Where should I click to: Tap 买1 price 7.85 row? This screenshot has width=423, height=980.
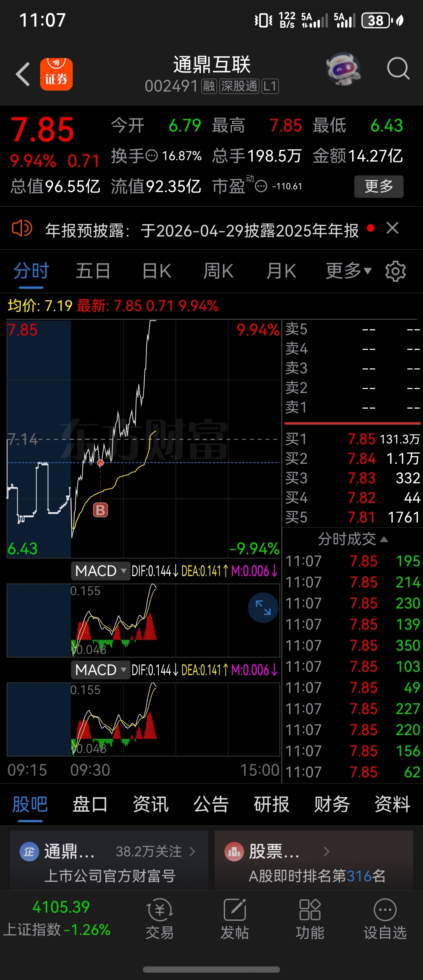point(352,439)
